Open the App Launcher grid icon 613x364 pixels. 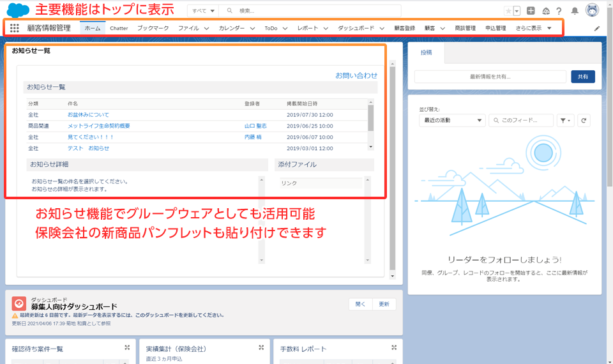tap(15, 28)
